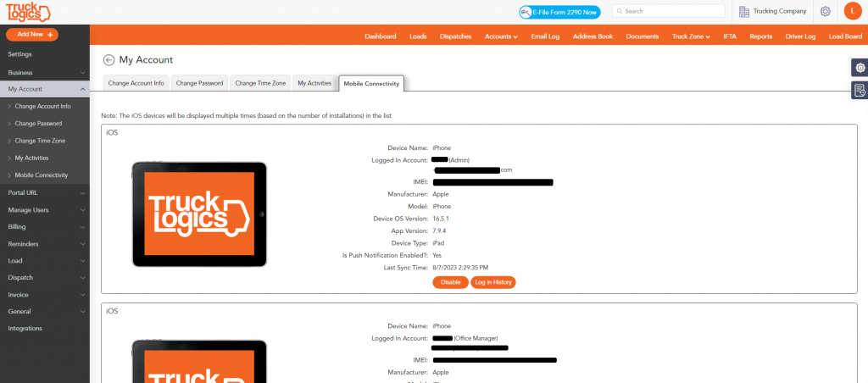Open Settings in the sidebar

point(45,54)
